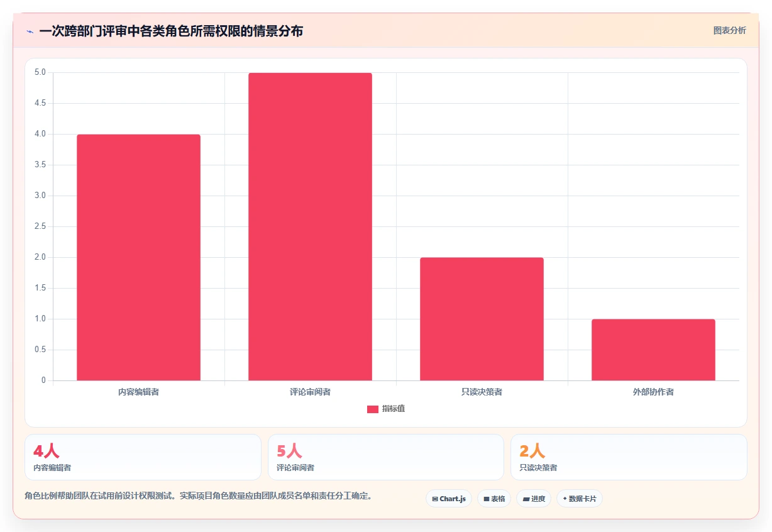Click the 评论审阅者 x-axis label

pyautogui.click(x=310, y=392)
